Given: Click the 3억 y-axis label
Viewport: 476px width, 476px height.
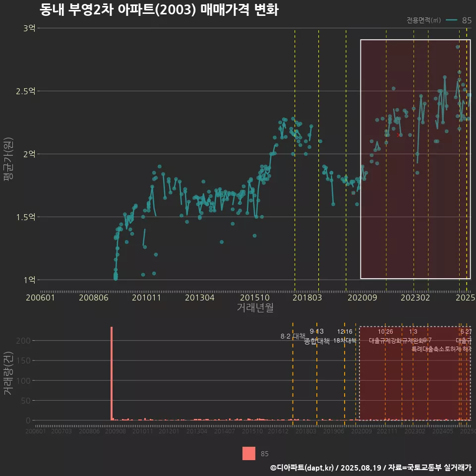Looking at the screenshot, I should pyautogui.click(x=29, y=28).
